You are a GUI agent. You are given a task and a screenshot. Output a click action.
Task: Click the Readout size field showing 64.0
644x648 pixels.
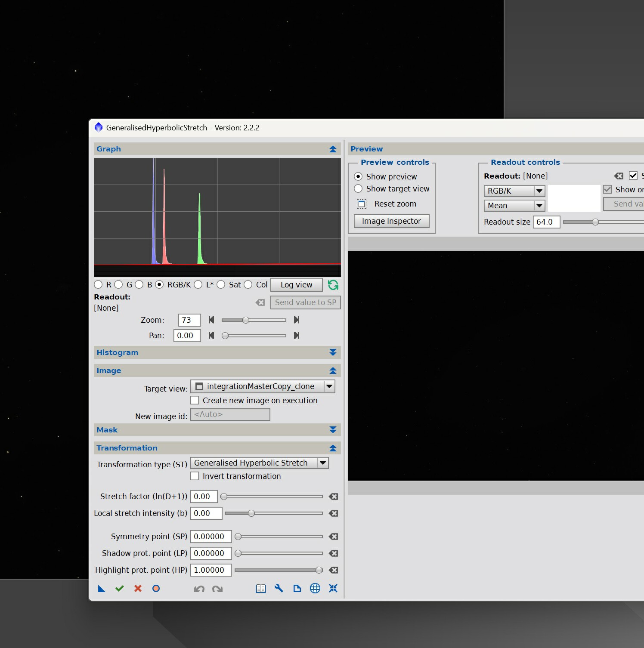coord(546,222)
